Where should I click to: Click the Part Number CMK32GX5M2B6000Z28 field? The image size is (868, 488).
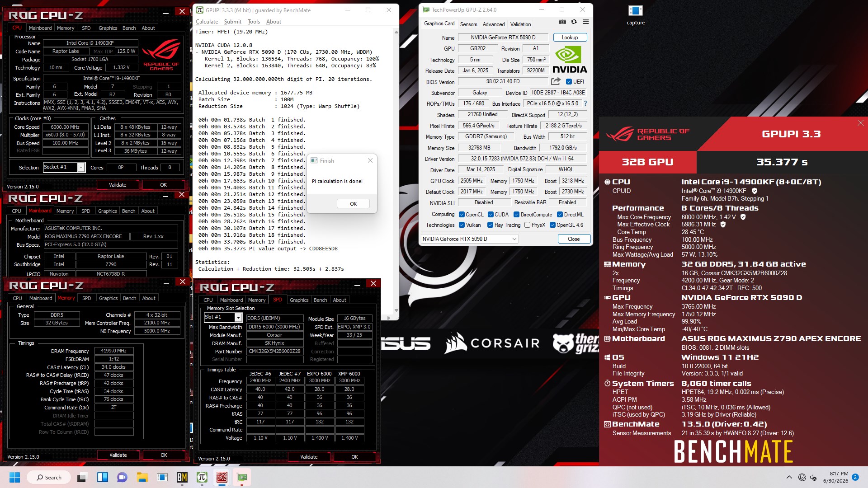(x=274, y=351)
